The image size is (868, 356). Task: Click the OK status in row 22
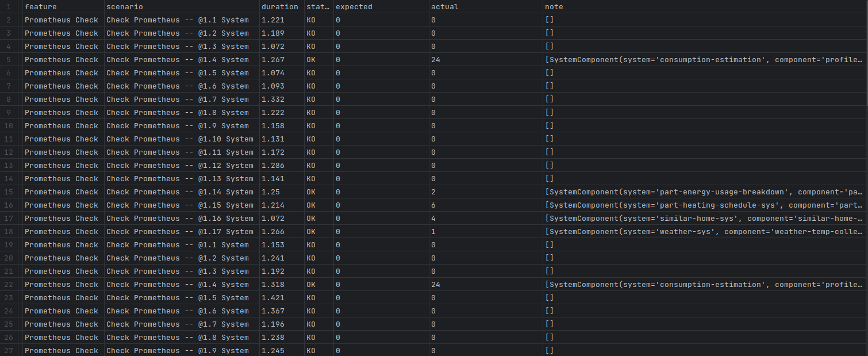coord(311,285)
